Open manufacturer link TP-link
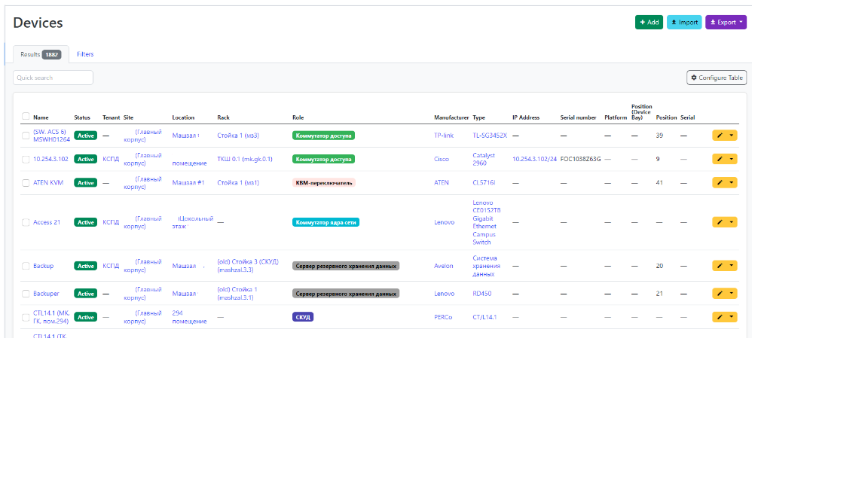Viewport: 868px width, 488px height. tap(443, 136)
